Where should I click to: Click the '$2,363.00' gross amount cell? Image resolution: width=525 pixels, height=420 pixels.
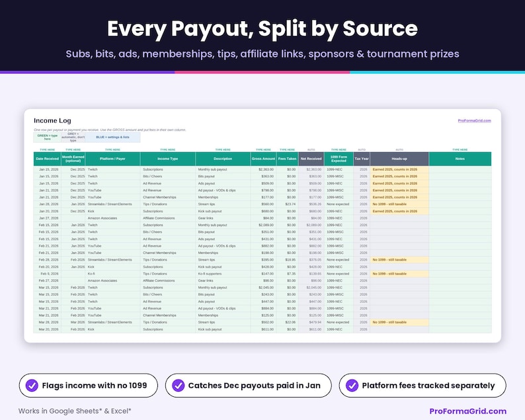tap(264, 169)
